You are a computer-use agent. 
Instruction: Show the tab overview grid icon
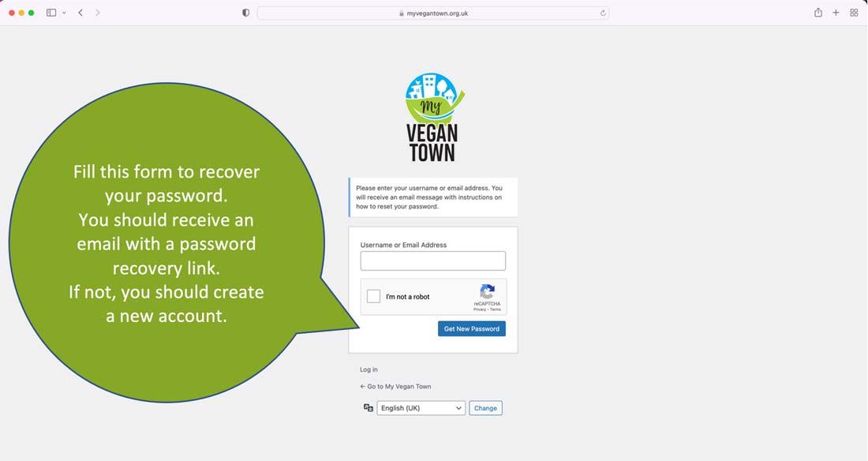[854, 13]
